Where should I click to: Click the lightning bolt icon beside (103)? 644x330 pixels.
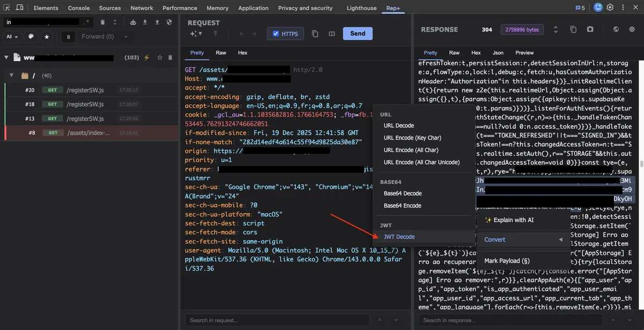tap(147, 57)
